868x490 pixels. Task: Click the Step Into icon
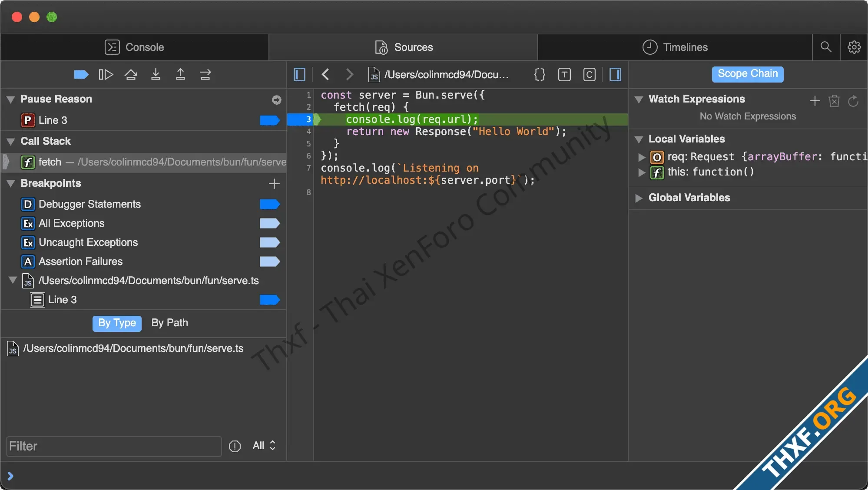[x=156, y=75]
